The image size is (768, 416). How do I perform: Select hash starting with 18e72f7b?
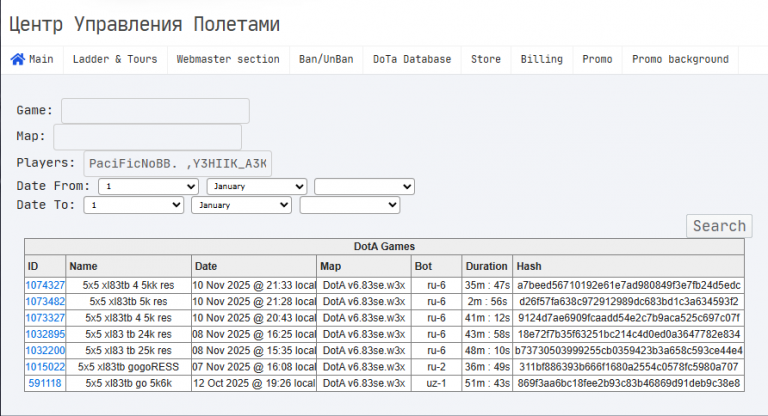628,334
